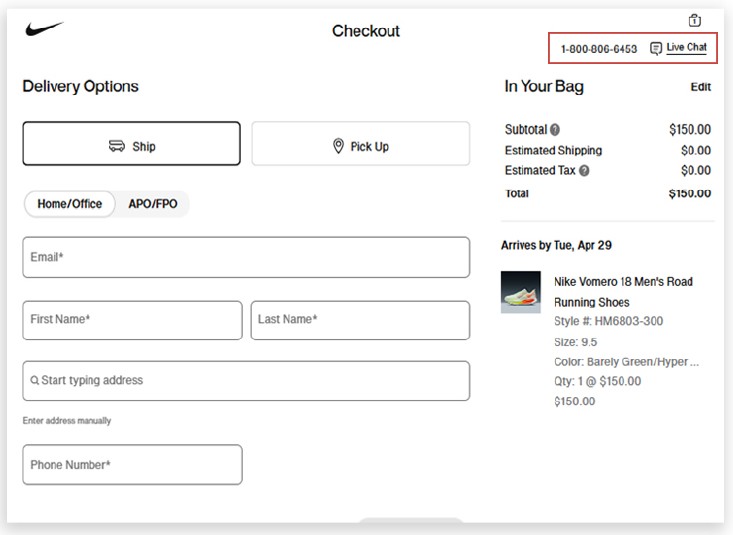
Task: Open the shopping bag icon
Action: 695,21
